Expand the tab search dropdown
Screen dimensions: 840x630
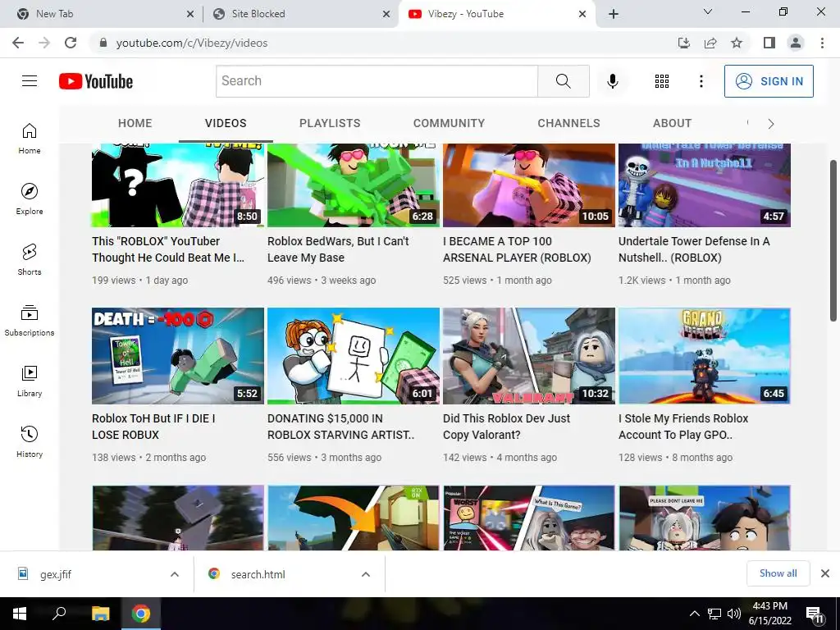coord(708,11)
